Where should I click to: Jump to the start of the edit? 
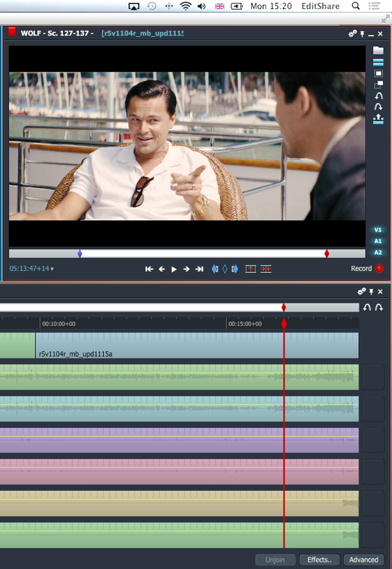149,269
